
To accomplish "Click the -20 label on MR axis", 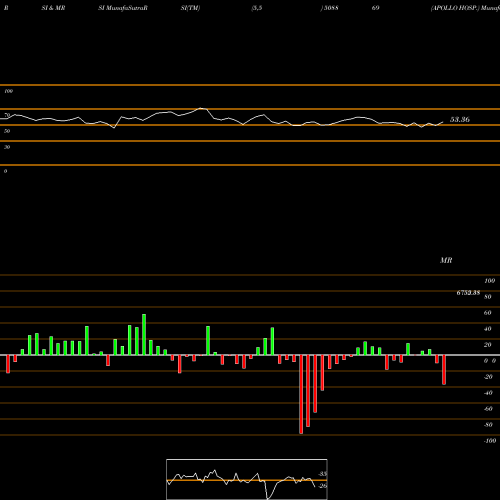I will coord(488,377).
